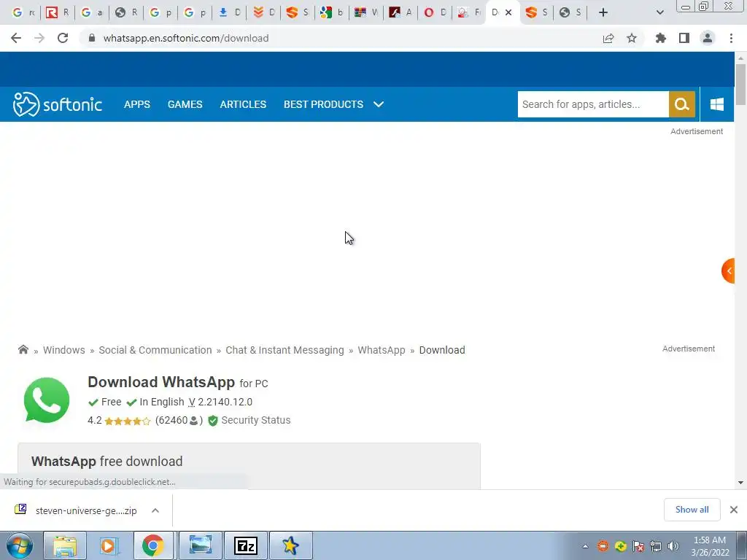747x560 pixels.
Task: Open the GAMES menu
Action: [185, 104]
